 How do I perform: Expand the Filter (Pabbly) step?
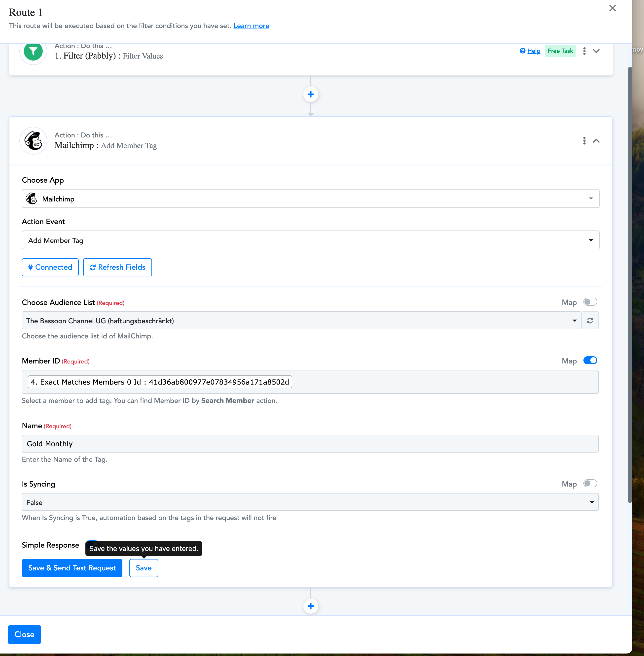click(596, 51)
